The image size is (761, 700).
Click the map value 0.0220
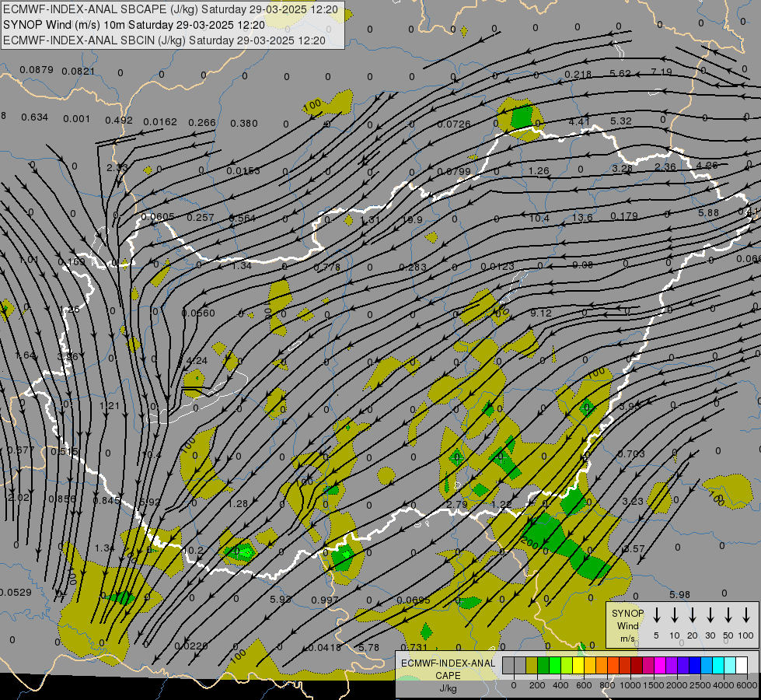pos(191,646)
